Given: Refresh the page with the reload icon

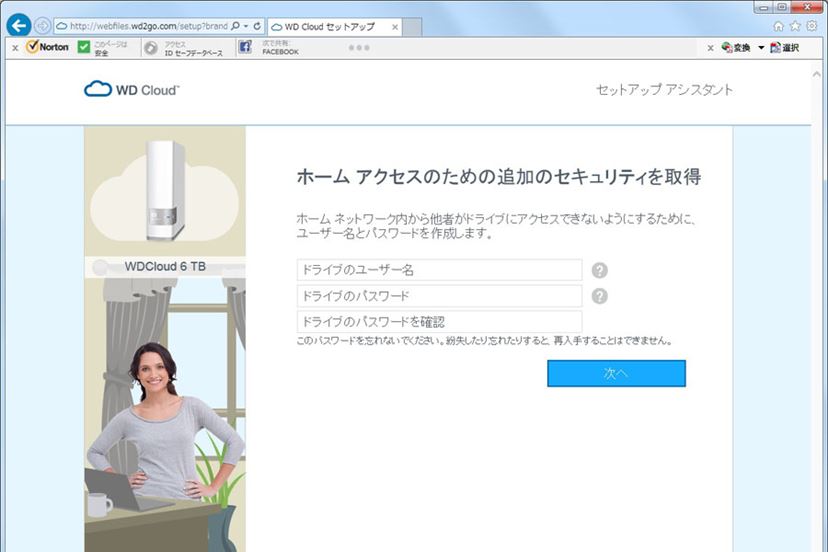Looking at the screenshot, I should pyautogui.click(x=257, y=26).
